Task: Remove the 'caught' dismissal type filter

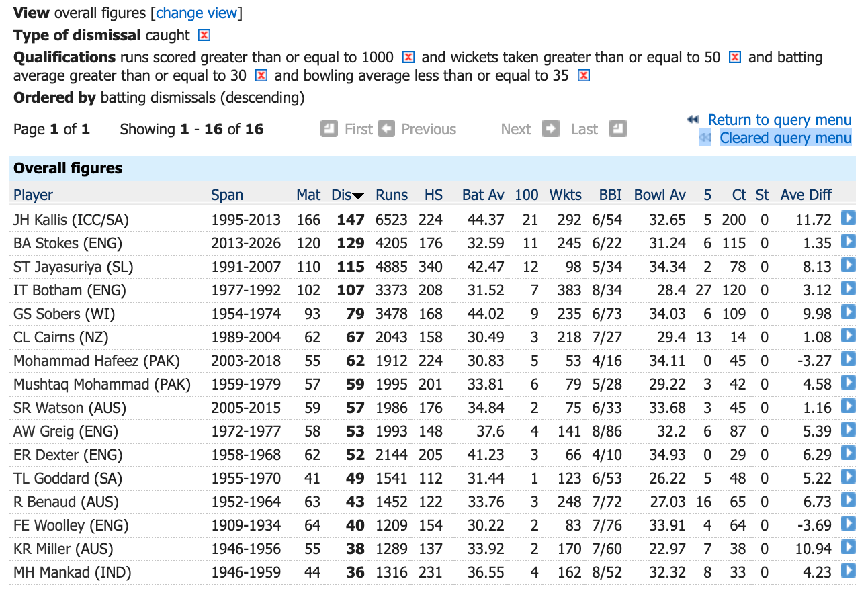Action: [x=204, y=35]
